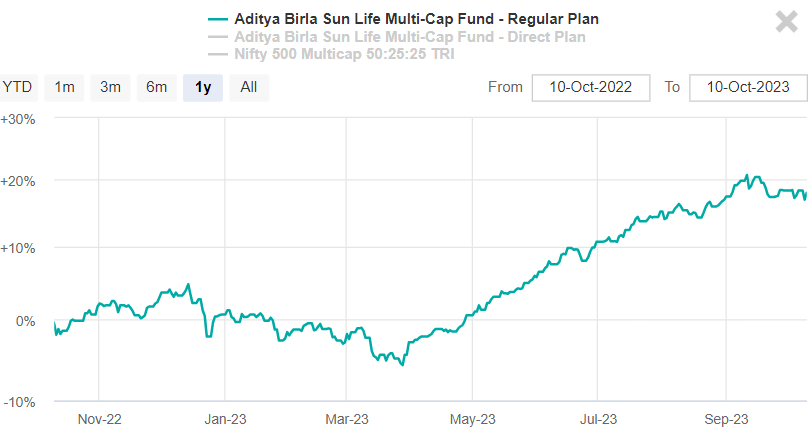Viewport: 810px width, 430px height.
Task: Click the From date field
Action: pyautogui.click(x=591, y=87)
